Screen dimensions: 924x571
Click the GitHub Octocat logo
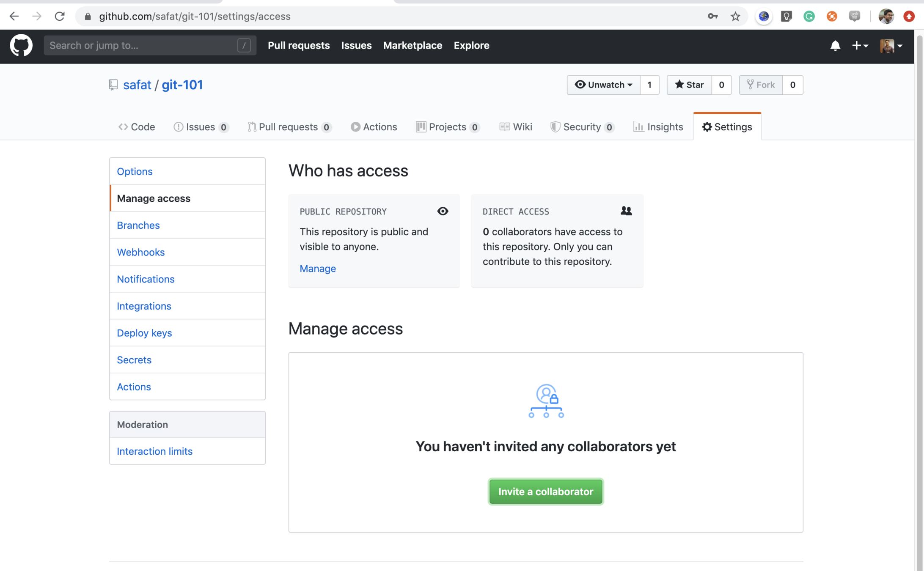(x=21, y=45)
